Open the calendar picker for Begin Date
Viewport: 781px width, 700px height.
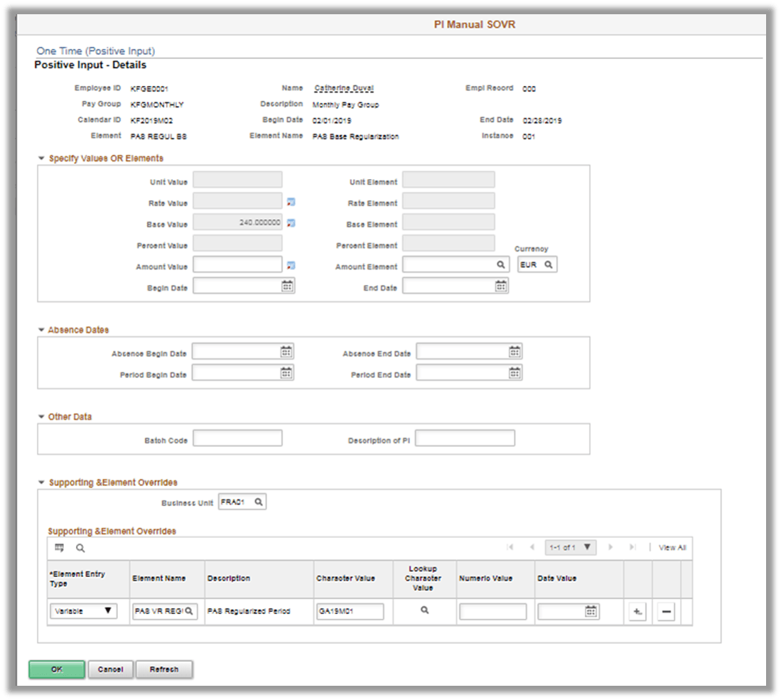tap(287, 285)
